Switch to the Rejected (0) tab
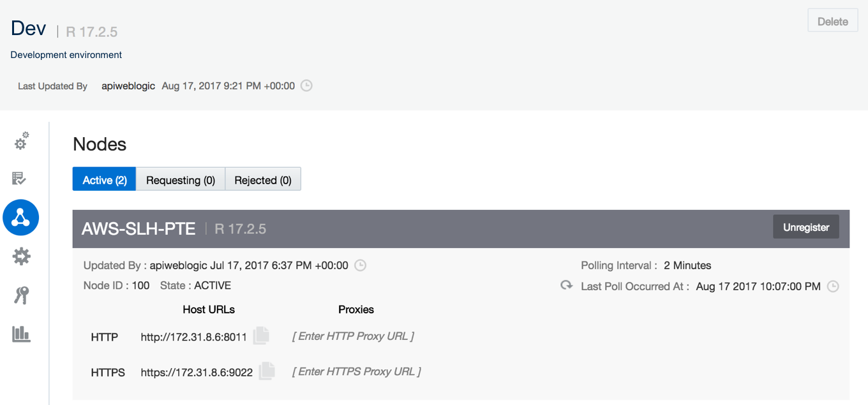Viewport: 868px width, 405px height. (263, 180)
